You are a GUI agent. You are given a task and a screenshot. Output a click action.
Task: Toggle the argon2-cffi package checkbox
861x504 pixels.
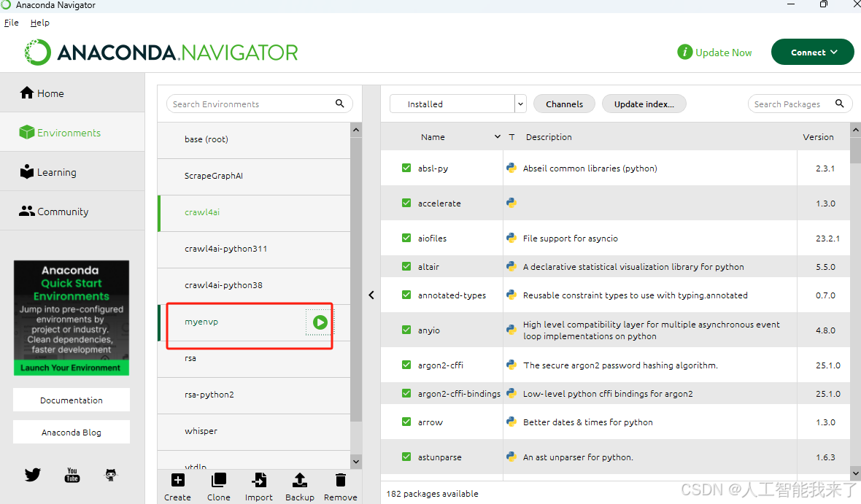pos(406,365)
